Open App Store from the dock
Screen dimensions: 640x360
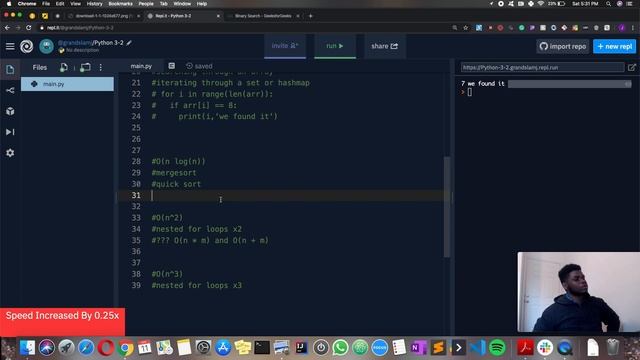pyautogui.click(x=223, y=348)
